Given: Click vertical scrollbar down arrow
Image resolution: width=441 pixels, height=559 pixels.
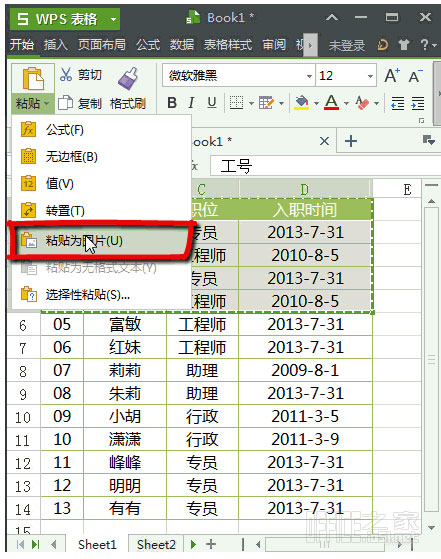Looking at the screenshot, I should (432, 528).
